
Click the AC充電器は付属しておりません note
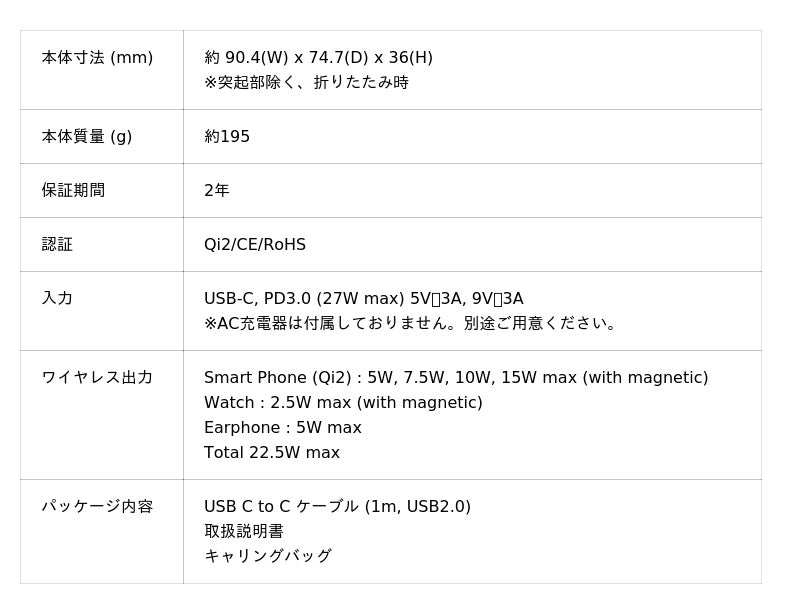[412, 324]
